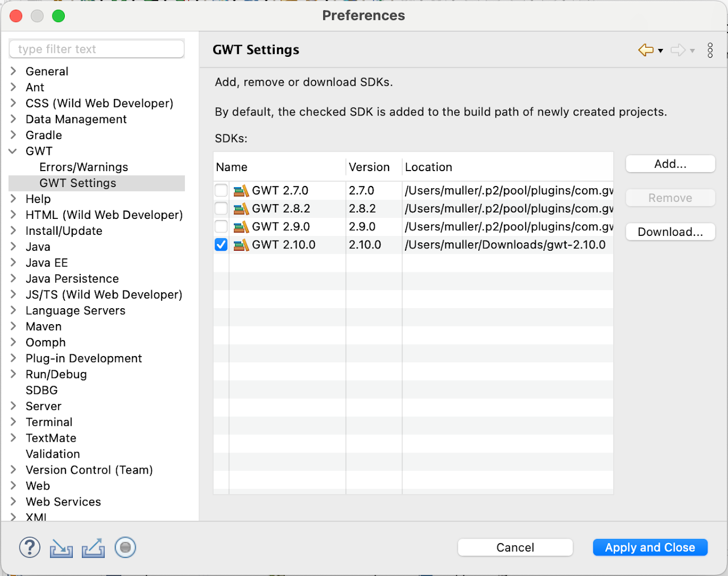
Task: Click the GWT 2.9.0 SDK icon
Action: click(241, 227)
